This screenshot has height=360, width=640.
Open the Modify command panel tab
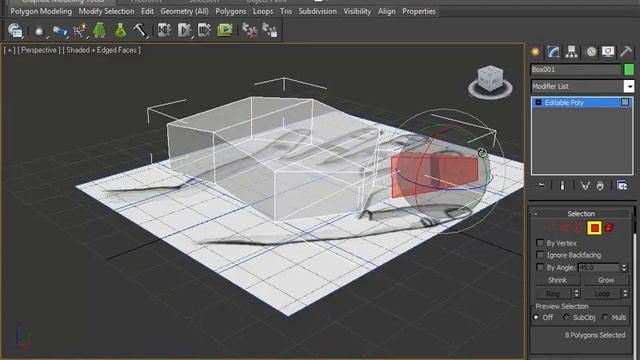click(x=553, y=52)
